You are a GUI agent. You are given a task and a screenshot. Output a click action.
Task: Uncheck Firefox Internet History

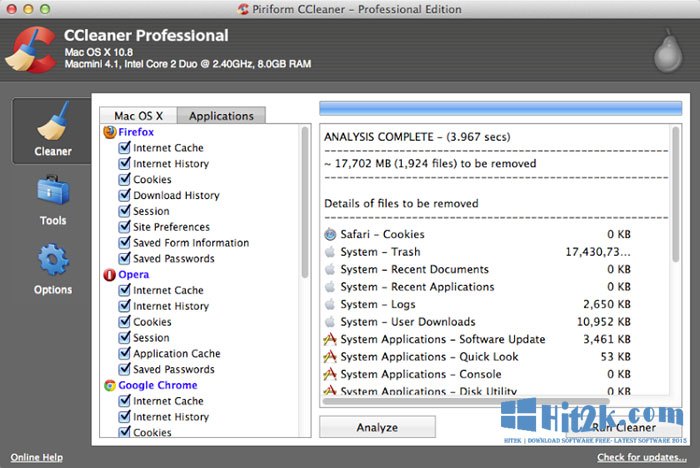point(125,163)
